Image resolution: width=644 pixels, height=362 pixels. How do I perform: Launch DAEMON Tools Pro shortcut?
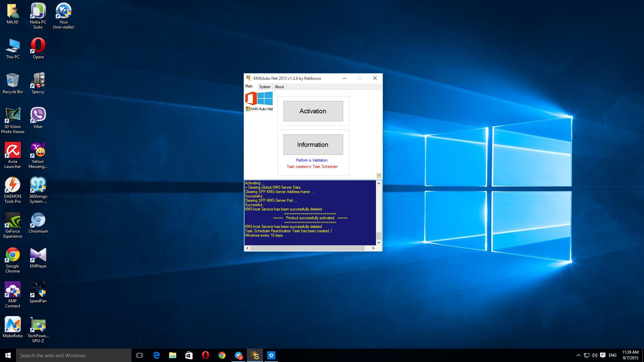pyautogui.click(x=13, y=190)
